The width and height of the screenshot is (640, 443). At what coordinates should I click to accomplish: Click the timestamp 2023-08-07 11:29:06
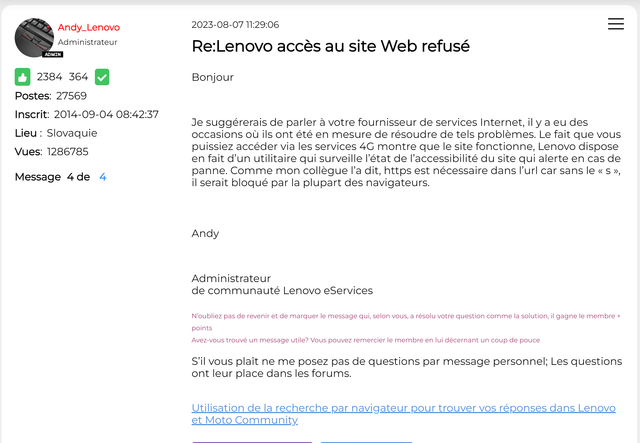(236, 24)
